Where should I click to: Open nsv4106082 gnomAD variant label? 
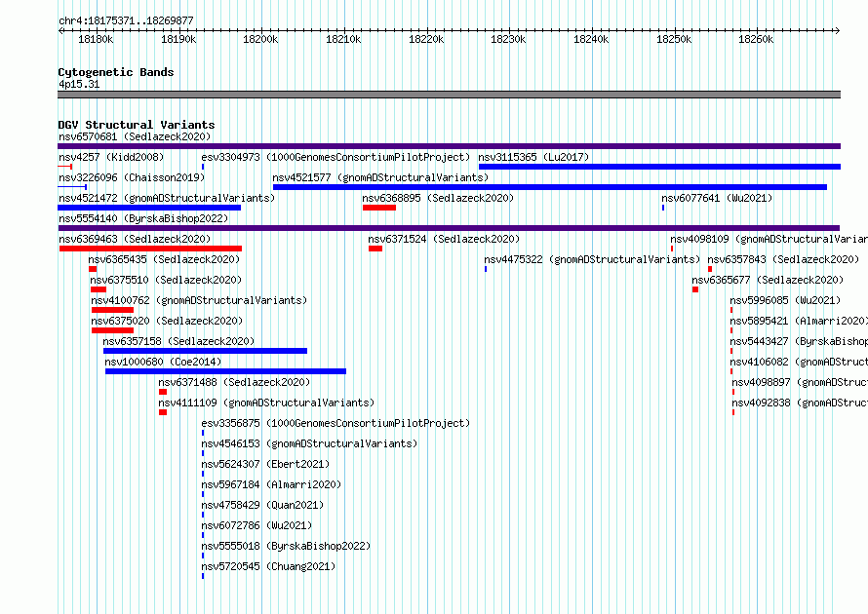tap(799, 362)
